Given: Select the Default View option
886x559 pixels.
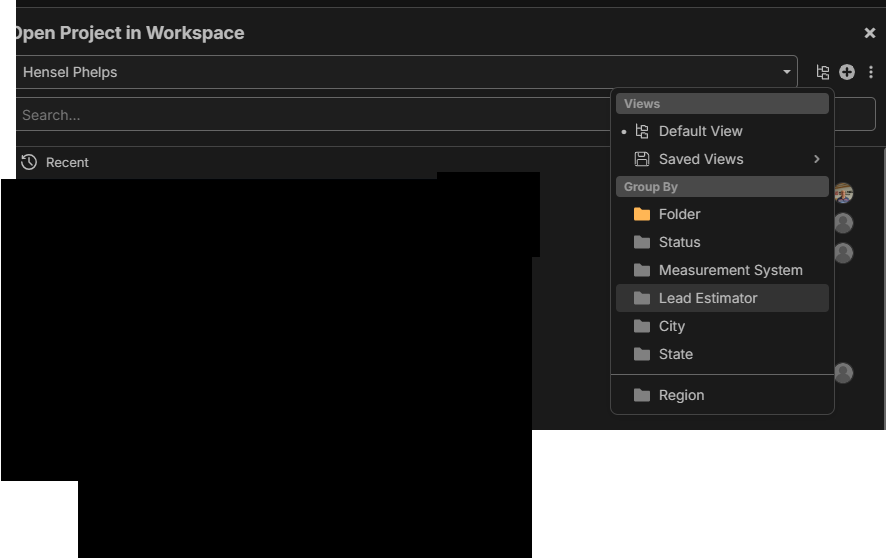Looking at the screenshot, I should click(700, 131).
